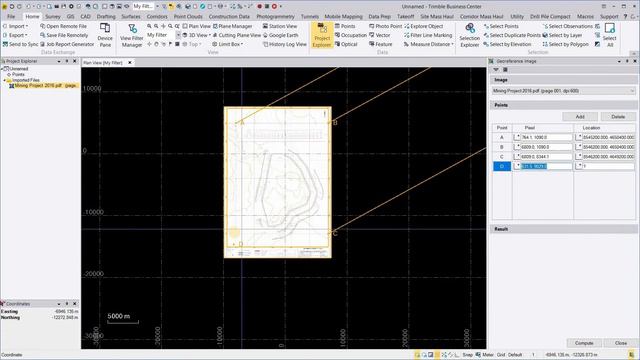This screenshot has height=360, width=640.
Task: Pick pixel location for point B
Action: (x=517, y=147)
